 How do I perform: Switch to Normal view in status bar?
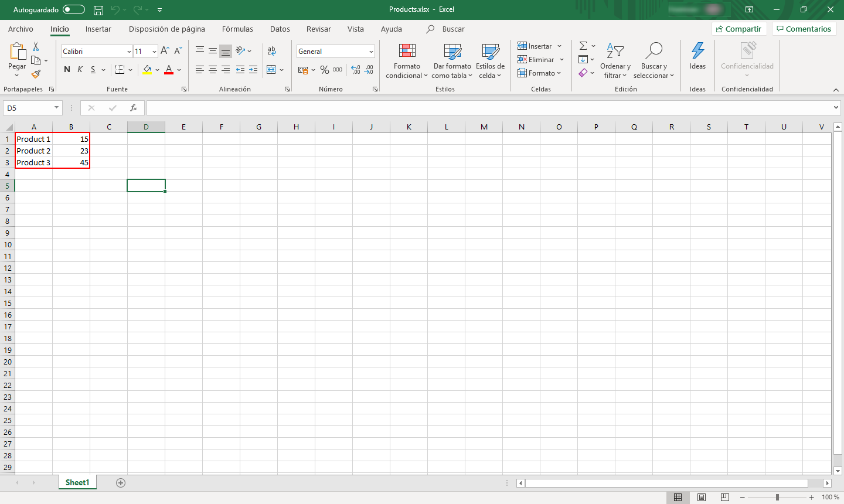coord(678,497)
